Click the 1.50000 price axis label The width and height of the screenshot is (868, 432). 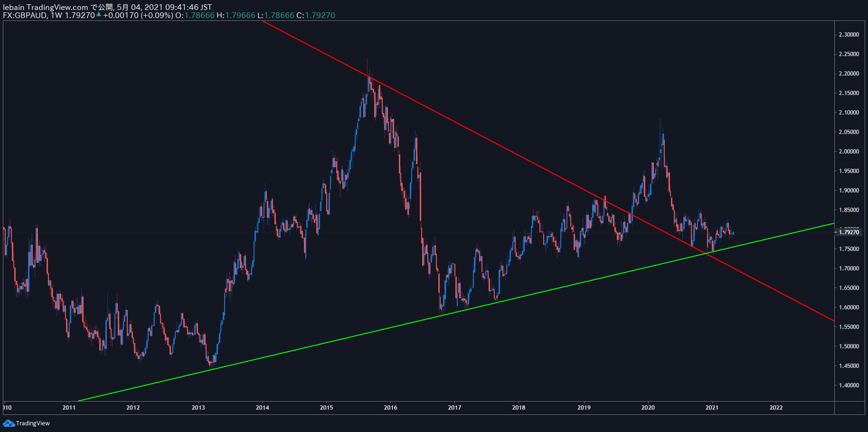(849, 346)
